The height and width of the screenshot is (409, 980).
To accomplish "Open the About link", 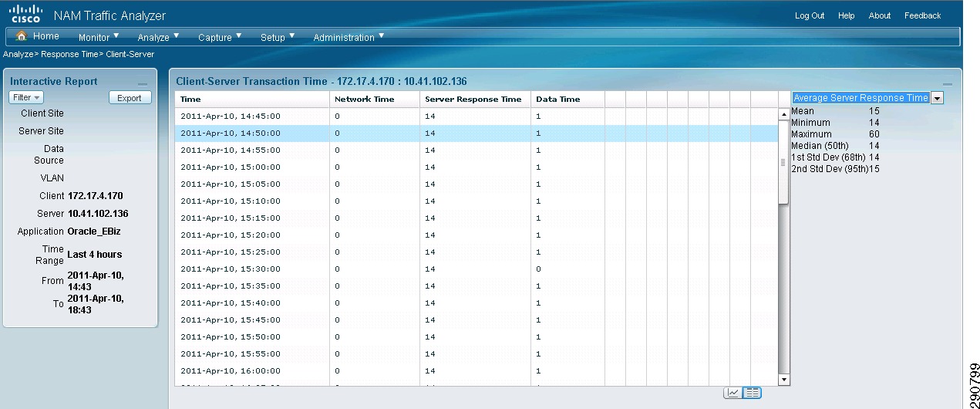I will [880, 15].
